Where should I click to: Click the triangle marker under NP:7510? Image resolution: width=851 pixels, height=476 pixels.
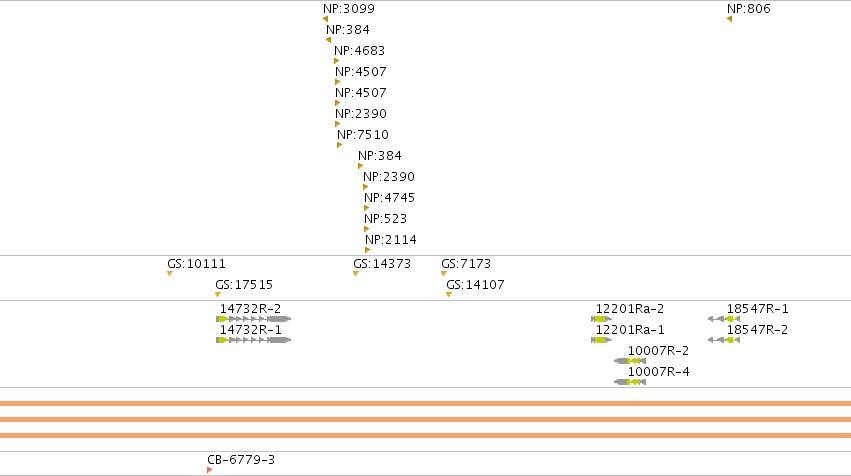[x=340, y=145]
